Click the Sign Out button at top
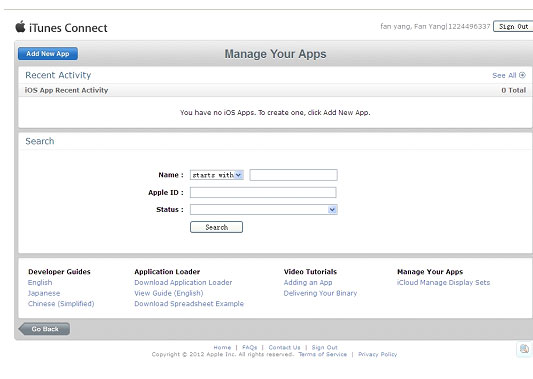533x379 pixels. point(513,27)
